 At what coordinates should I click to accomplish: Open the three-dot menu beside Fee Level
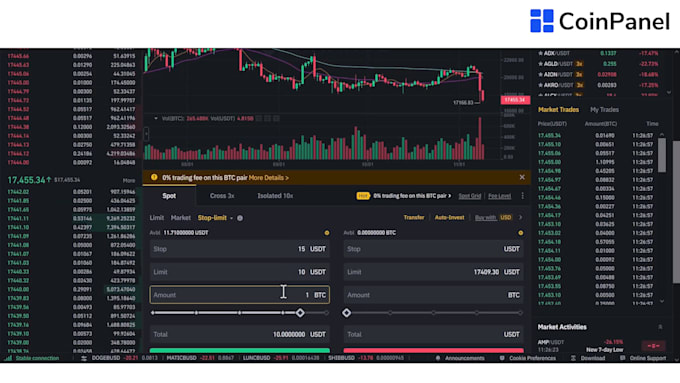point(523,196)
